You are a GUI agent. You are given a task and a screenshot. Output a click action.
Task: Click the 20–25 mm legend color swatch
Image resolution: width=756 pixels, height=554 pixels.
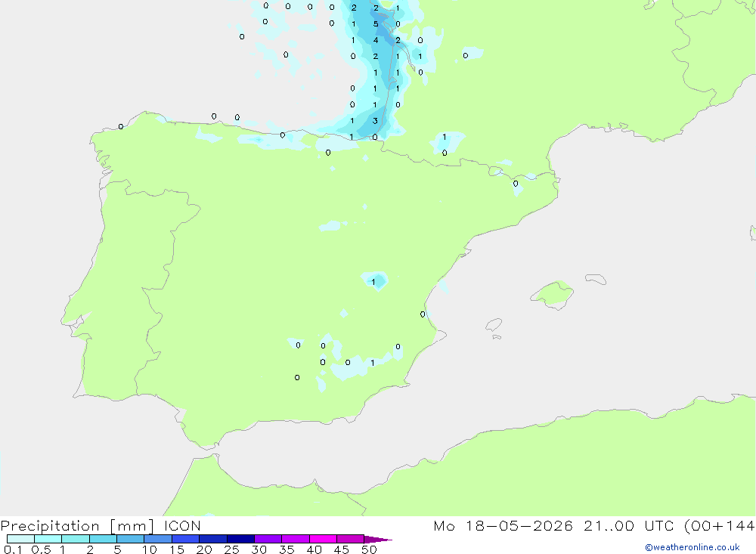(x=213, y=539)
